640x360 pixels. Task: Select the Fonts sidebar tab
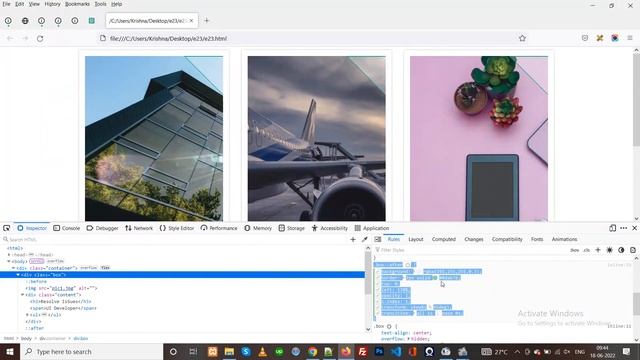[x=537, y=239]
